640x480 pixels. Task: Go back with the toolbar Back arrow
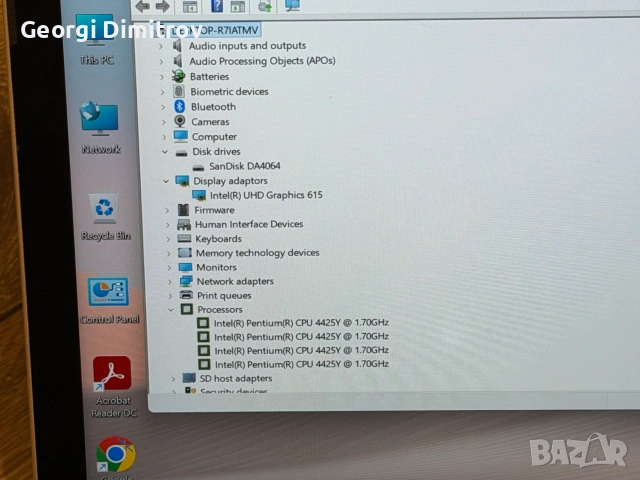click(x=142, y=6)
